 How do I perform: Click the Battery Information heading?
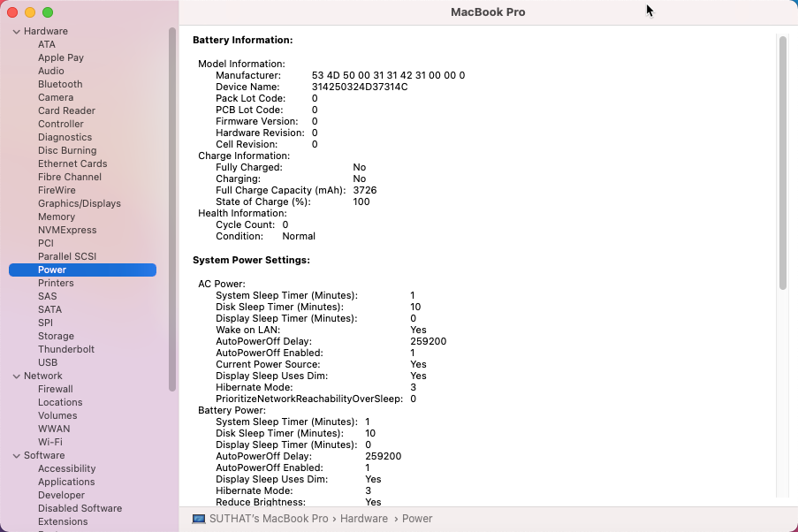[x=243, y=40]
